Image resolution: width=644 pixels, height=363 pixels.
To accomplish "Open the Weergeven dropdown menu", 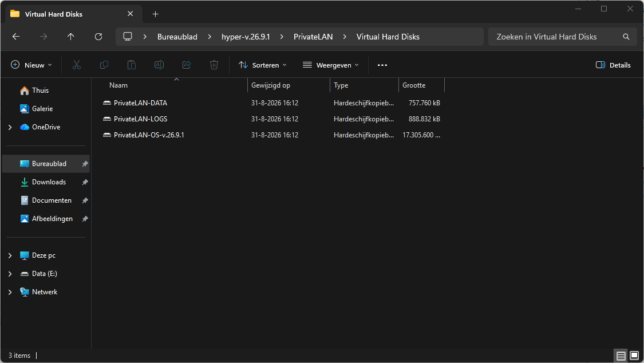I will point(331,65).
